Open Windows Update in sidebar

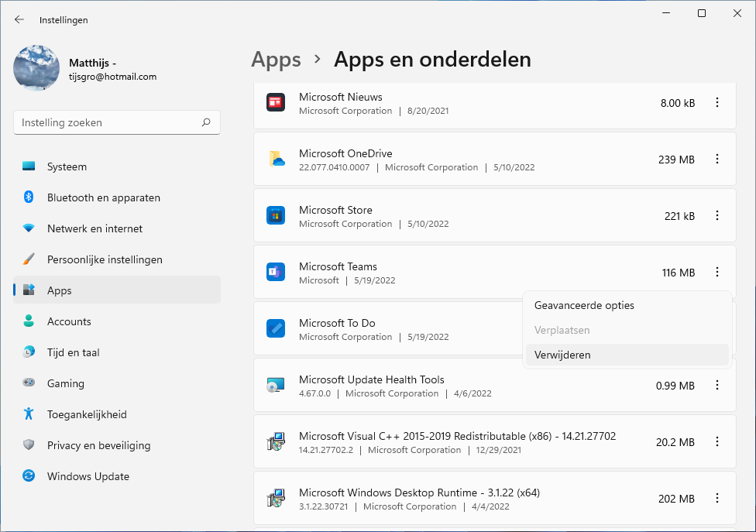[x=88, y=476]
